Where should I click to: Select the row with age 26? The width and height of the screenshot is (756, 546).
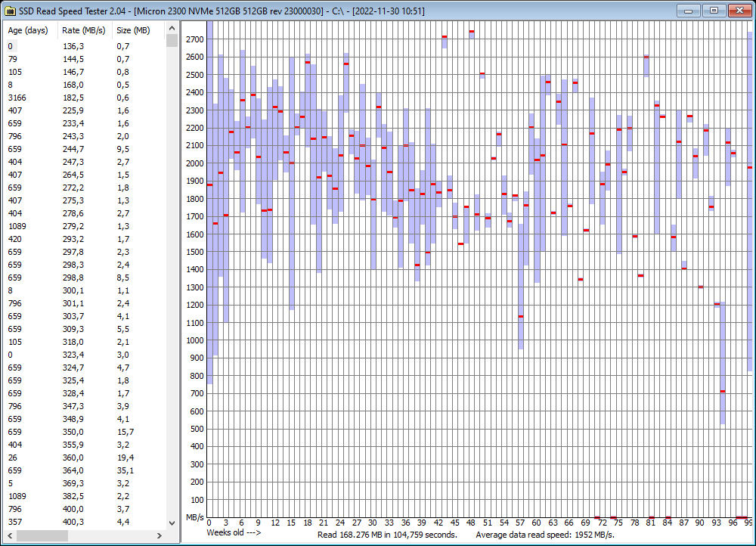coord(85,458)
